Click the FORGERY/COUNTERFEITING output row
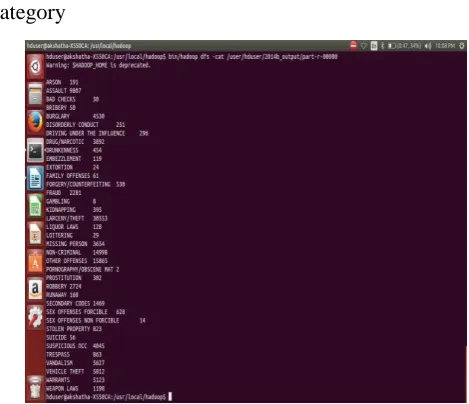Image resolution: width=469 pixels, height=404 pixels. [85, 184]
